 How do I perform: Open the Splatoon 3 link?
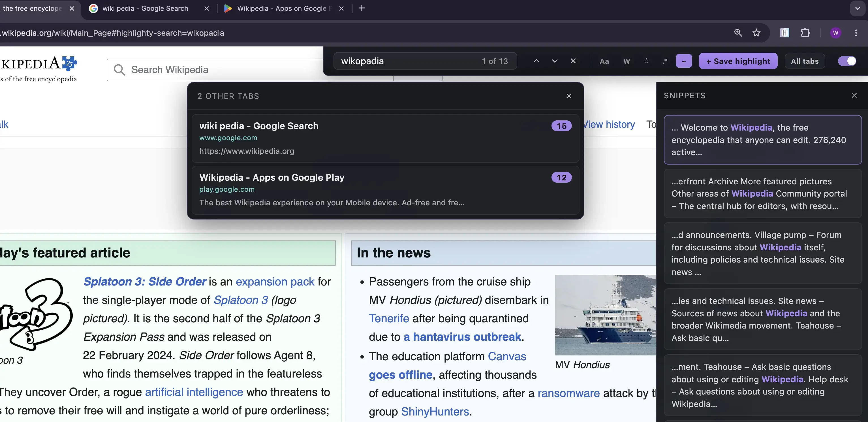[241, 300]
